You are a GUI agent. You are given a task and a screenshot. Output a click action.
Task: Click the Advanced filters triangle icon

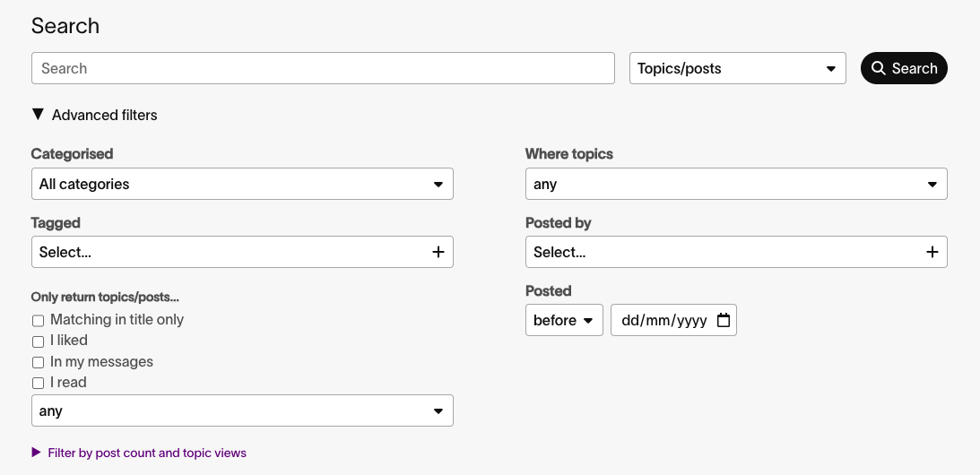pos(38,115)
